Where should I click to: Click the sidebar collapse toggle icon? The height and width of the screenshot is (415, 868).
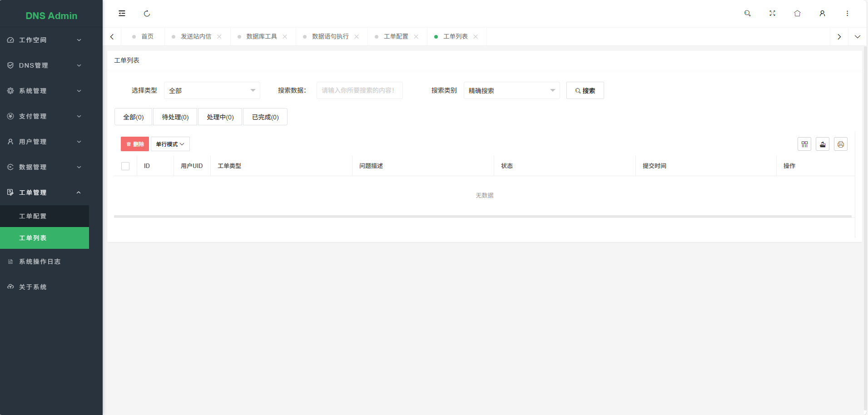click(122, 13)
